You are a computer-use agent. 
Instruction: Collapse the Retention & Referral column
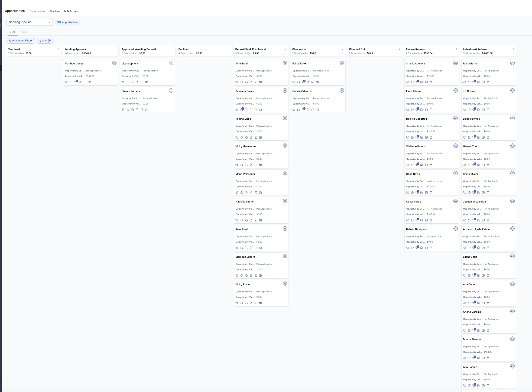(x=513, y=49)
